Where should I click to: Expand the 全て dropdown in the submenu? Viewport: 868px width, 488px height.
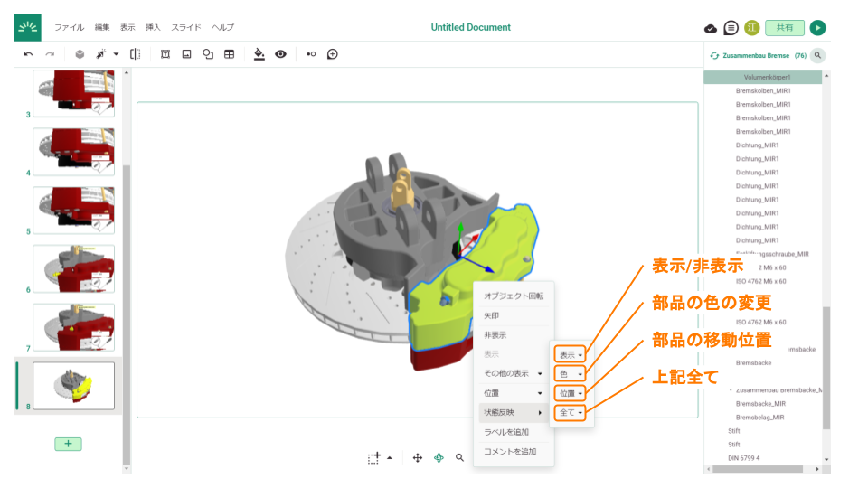[x=571, y=413]
